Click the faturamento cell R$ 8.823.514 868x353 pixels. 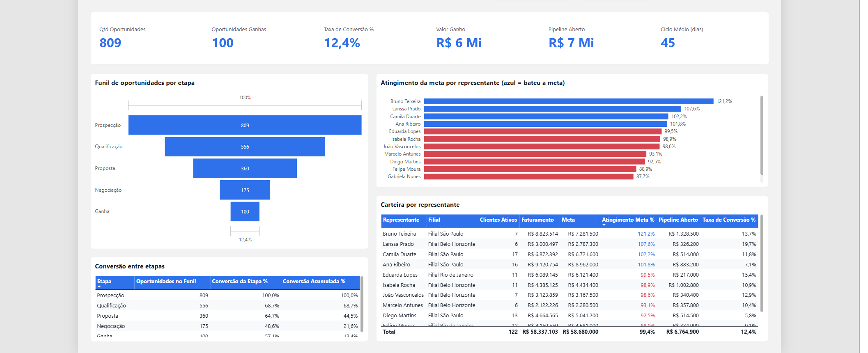click(x=543, y=234)
